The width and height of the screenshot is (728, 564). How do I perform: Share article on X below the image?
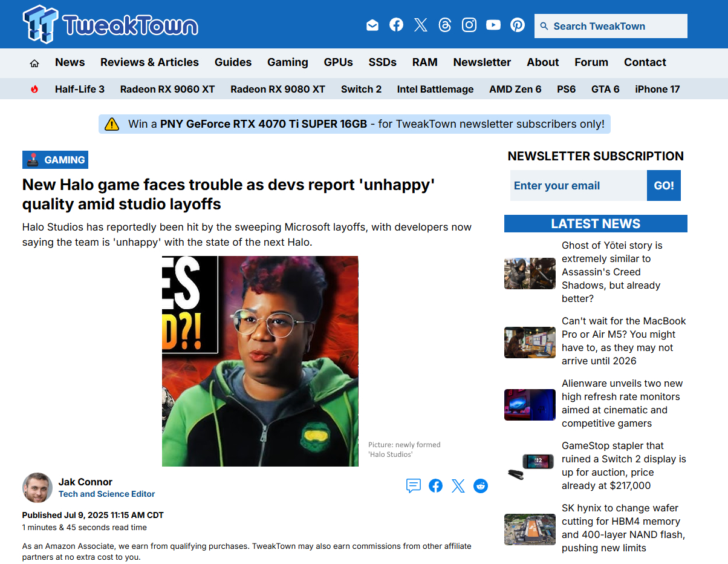point(458,485)
